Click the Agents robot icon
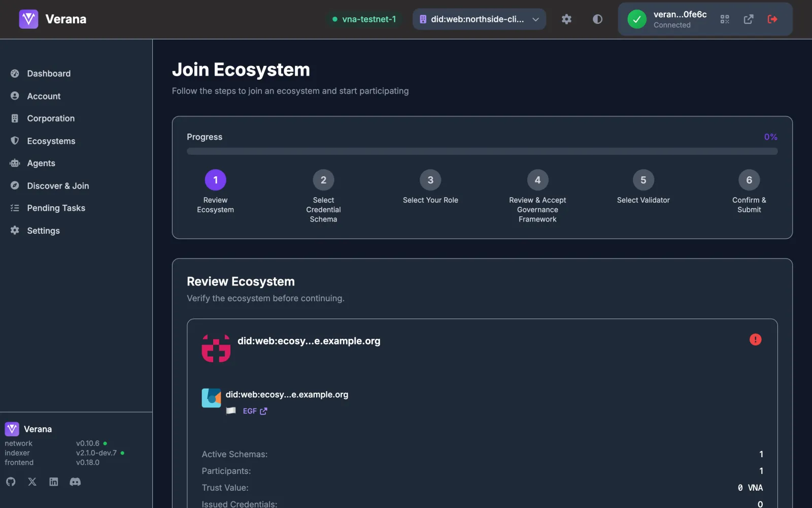 coord(15,163)
